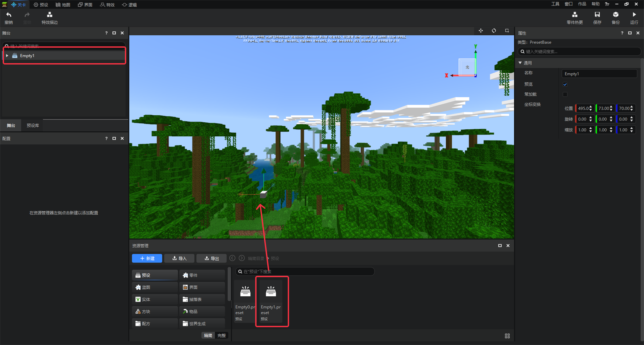Select the 方块 category button
This screenshot has width=644, height=345.
click(155, 311)
